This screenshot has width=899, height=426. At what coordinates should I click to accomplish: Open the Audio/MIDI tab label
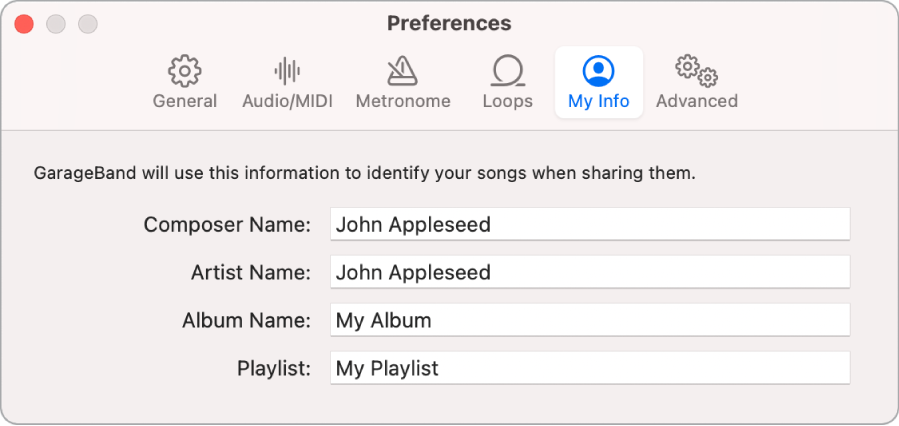coord(287,101)
